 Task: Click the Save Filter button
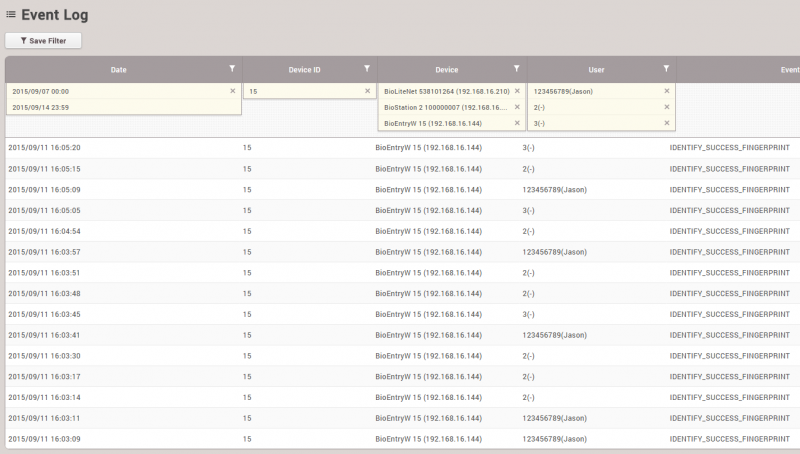[43, 41]
